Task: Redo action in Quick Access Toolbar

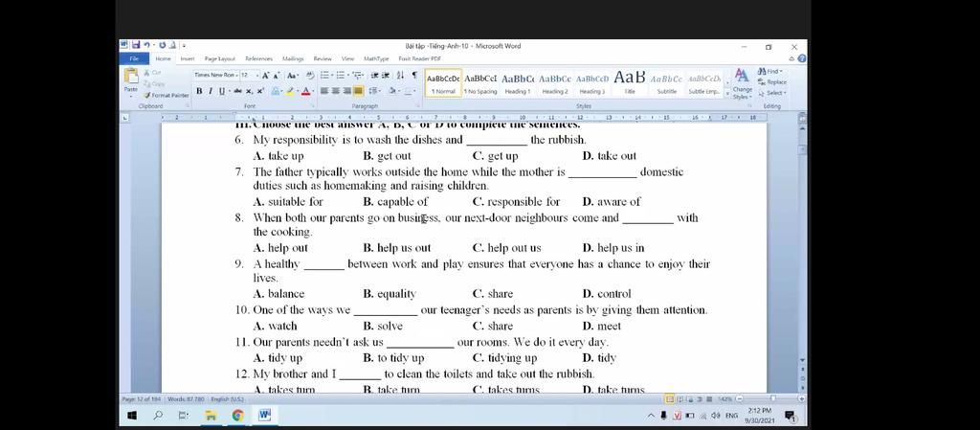Action: pos(163,45)
